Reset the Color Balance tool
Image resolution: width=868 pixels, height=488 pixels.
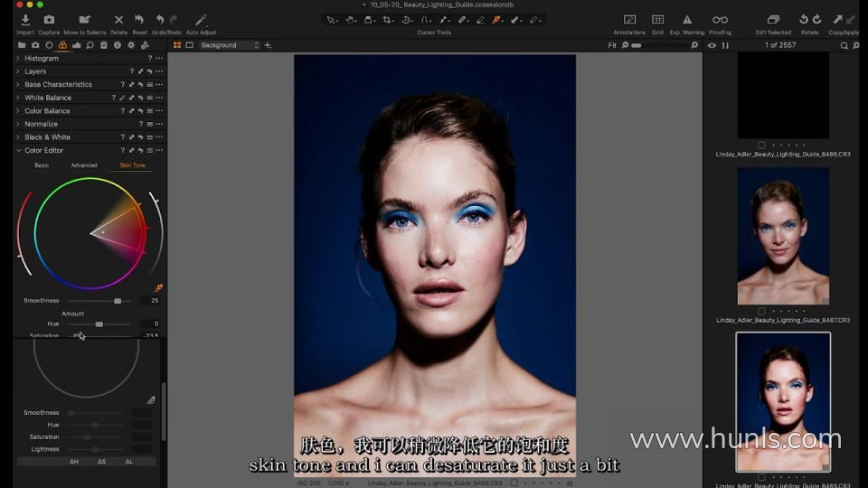[x=141, y=111]
